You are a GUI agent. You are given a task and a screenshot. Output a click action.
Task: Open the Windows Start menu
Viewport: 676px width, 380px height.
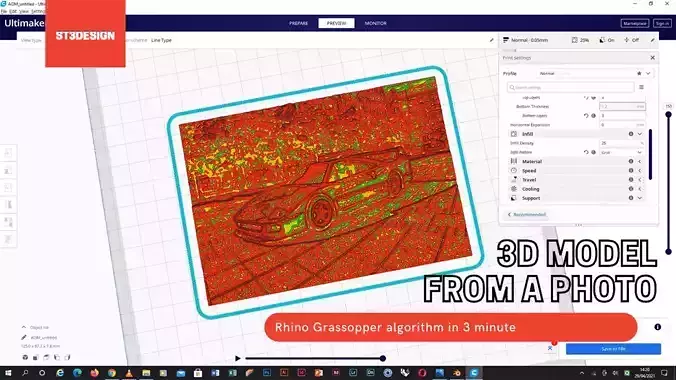(8, 373)
